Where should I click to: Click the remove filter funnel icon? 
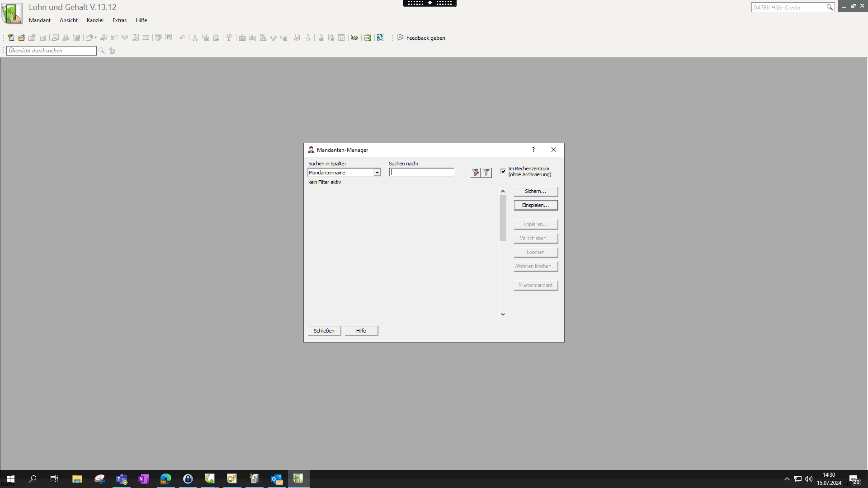[x=486, y=173]
